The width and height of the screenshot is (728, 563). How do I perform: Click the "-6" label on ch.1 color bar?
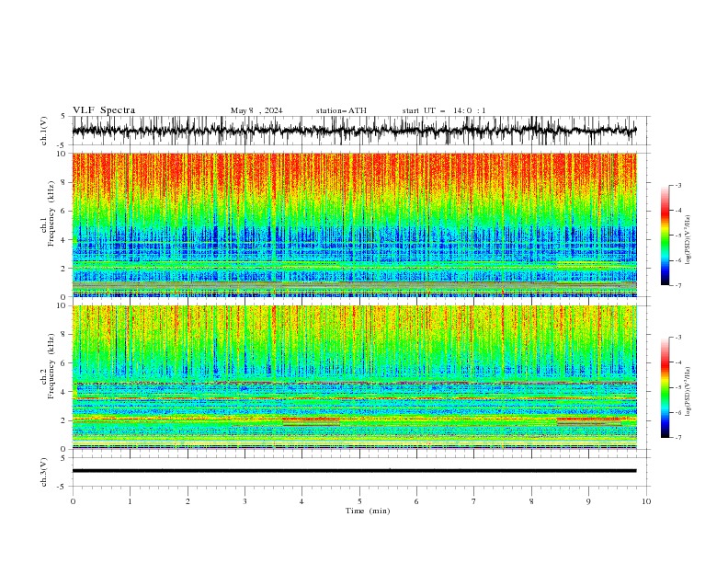click(x=677, y=260)
